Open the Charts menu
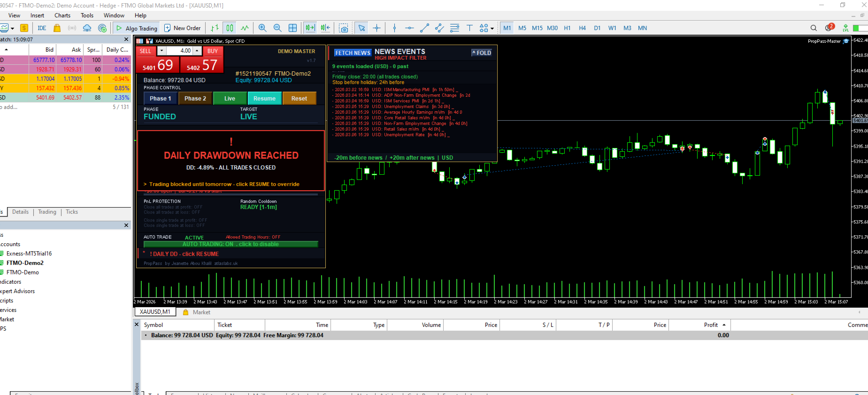This screenshot has width=868, height=395. pos(62,15)
